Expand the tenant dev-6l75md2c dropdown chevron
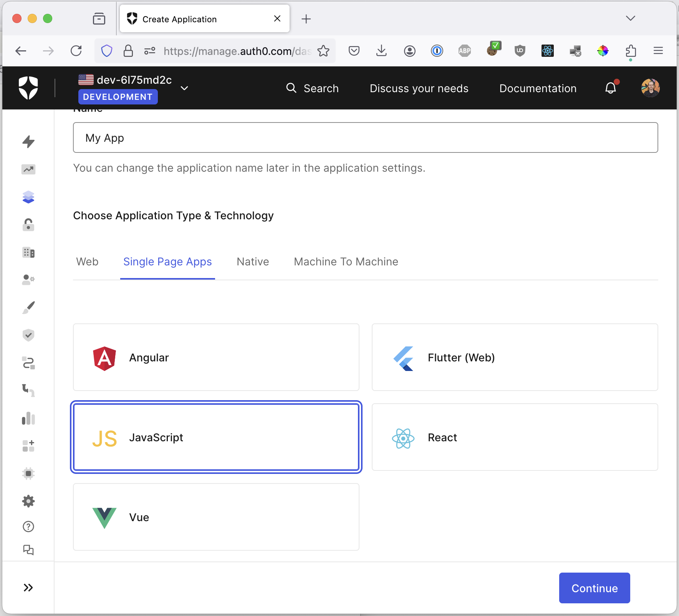679x616 pixels. [184, 88]
